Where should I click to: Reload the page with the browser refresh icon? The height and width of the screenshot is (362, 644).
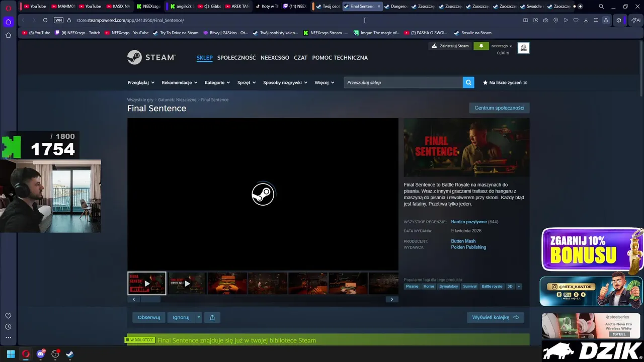pyautogui.click(x=45, y=20)
